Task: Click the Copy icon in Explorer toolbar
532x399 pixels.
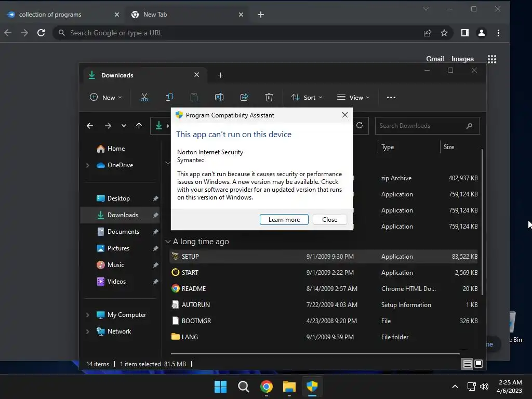Action: [169, 97]
